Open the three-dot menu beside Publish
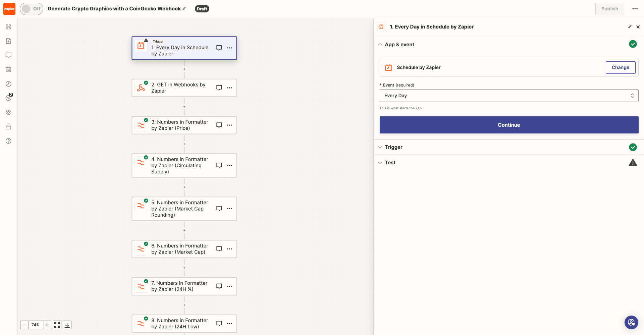644x335 pixels. [x=635, y=9]
